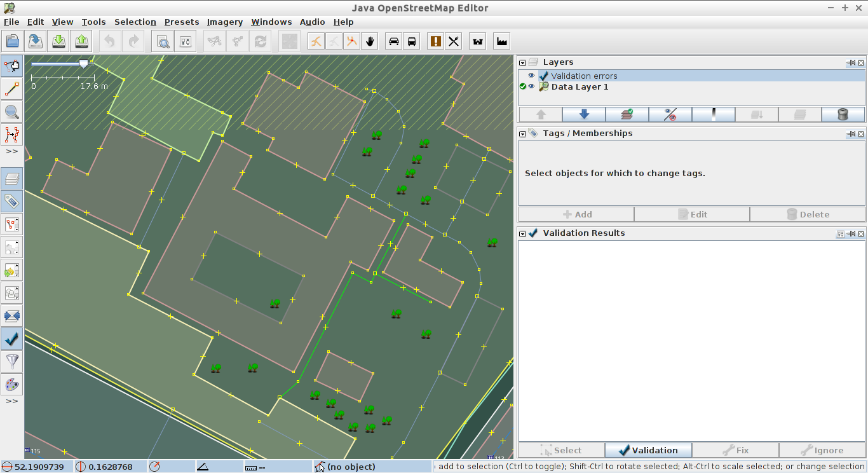Click the factory preset icon
Screen dimensions: 868x473
(x=502, y=41)
